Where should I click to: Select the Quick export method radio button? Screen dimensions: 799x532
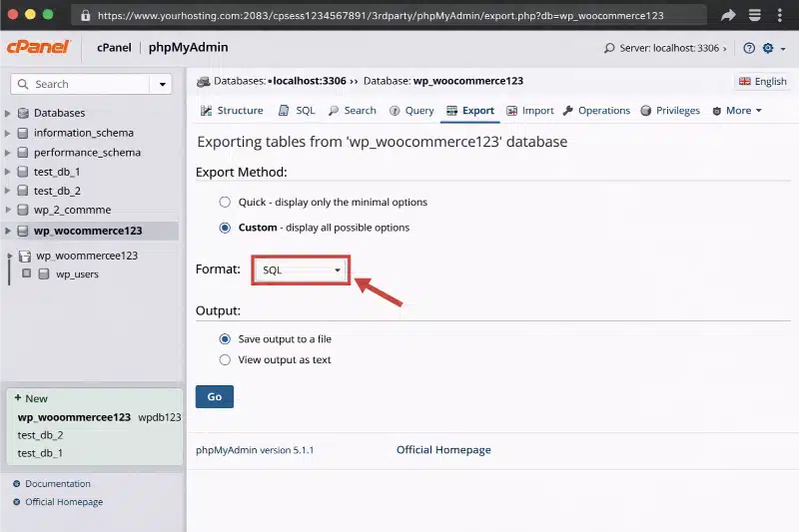225,202
